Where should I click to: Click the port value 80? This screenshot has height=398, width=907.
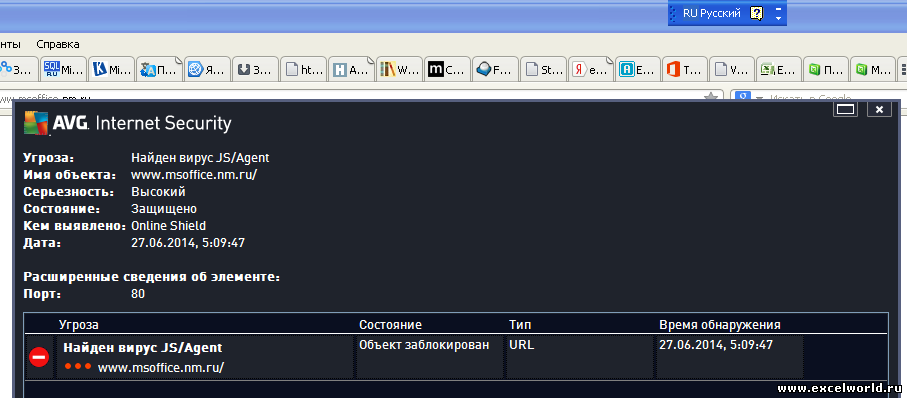click(138, 294)
